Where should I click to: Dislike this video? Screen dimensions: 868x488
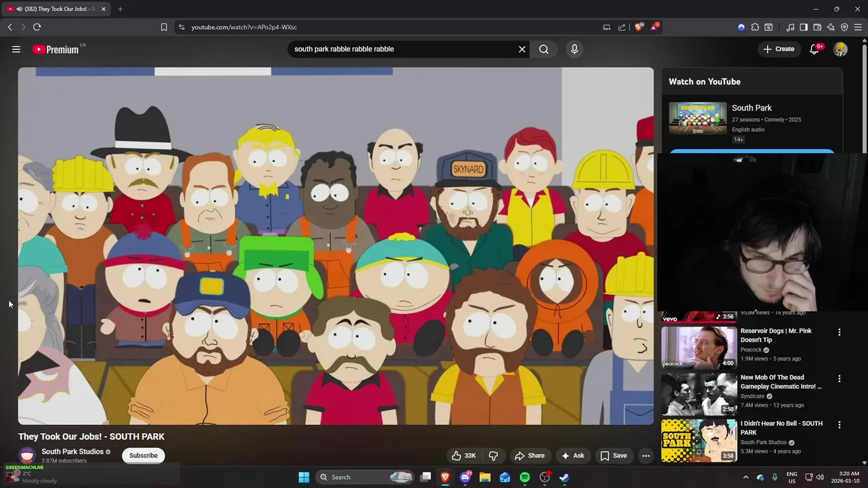pos(494,455)
